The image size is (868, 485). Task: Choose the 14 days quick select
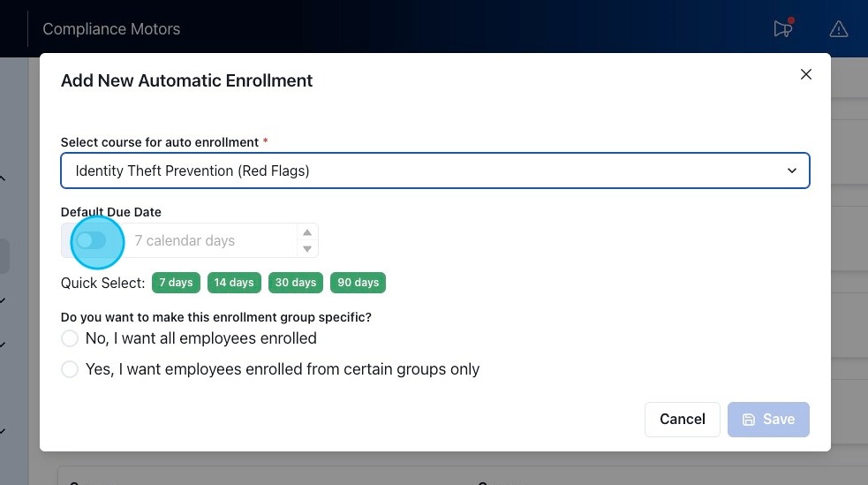[x=234, y=283]
